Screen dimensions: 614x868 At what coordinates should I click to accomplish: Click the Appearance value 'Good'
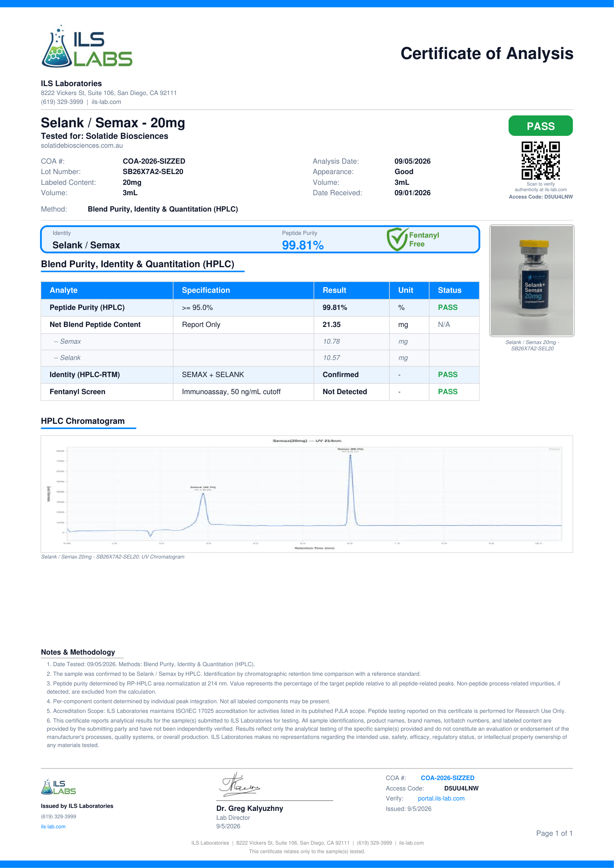pyautogui.click(x=404, y=172)
